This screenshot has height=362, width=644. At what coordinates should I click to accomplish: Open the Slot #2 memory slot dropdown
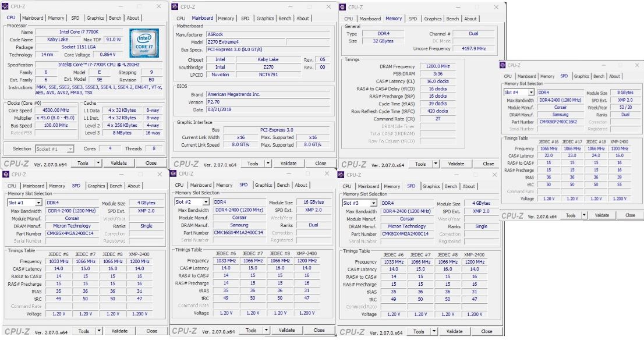point(206,202)
